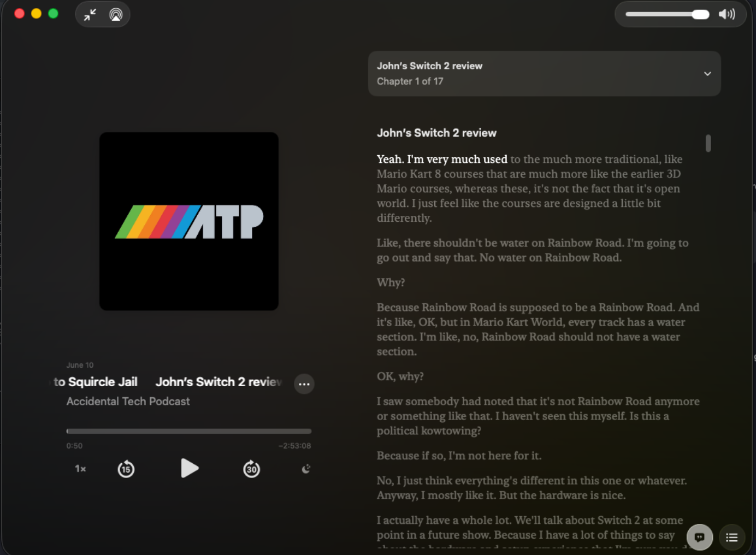
Task: Jump to transcript line starting 'Yeah. I'm very much used'
Action: click(x=529, y=188)
